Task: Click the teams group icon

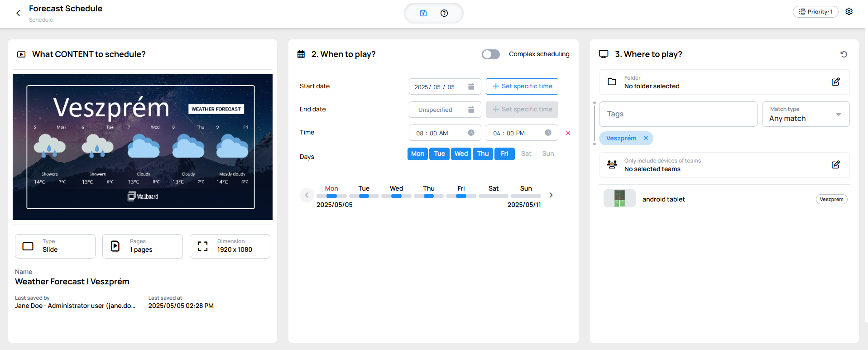Action: click(x=612, y=164)
